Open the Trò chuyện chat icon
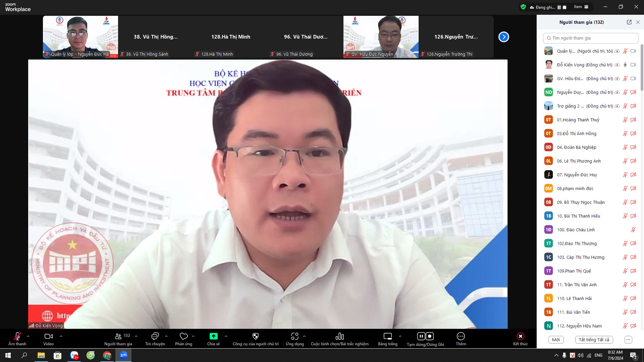Viewport: 644px width, 362px height. tap(155, 336)
